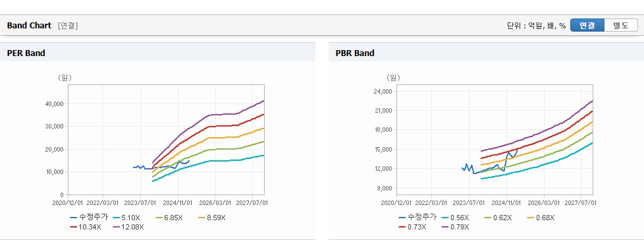Toggle 수정주가 legend in PER Band chart

[x=89, y=218]
